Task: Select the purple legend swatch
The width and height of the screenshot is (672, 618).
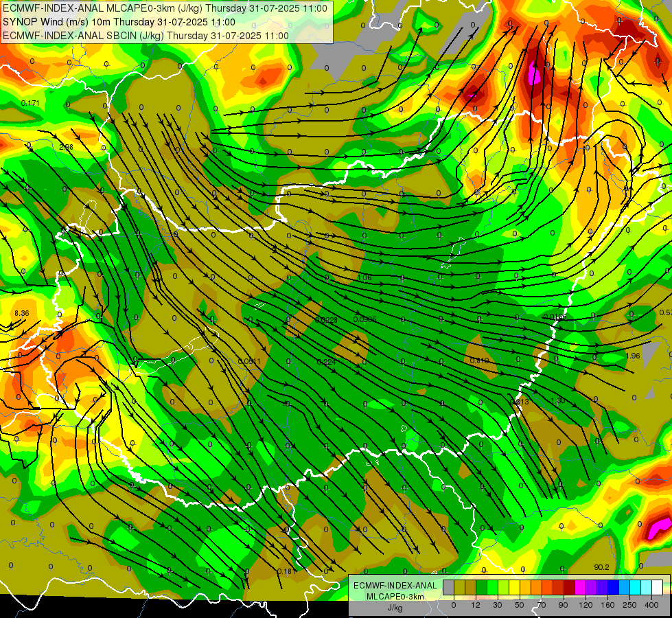Action: tap(592, 587)
